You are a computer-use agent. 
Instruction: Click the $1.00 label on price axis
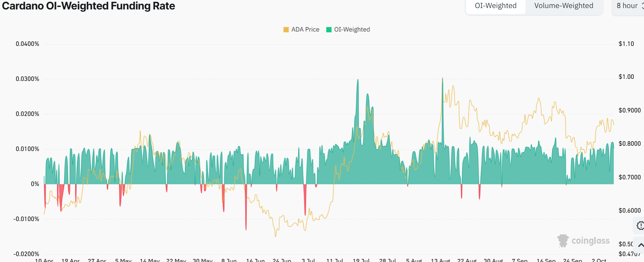coord(626,77)
